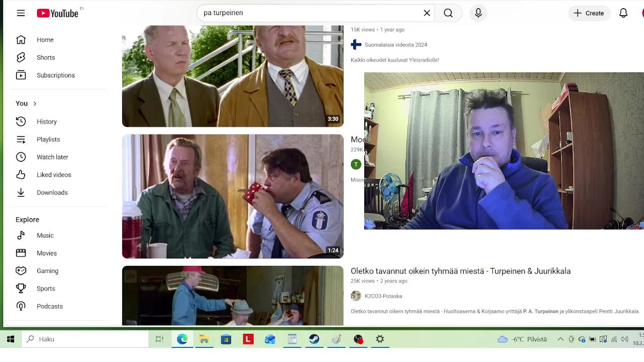Viewport: 644px width, 362px height.
Task: Click the magnifier search button
Action: [448, 13]
